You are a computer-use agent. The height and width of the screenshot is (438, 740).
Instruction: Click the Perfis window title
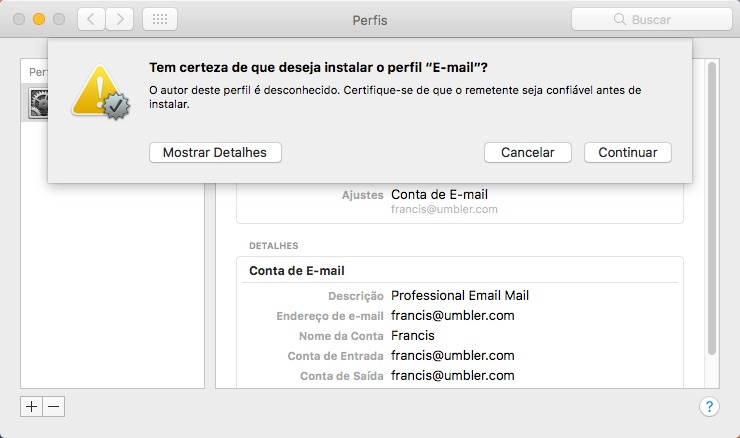(x=370, y=19)
